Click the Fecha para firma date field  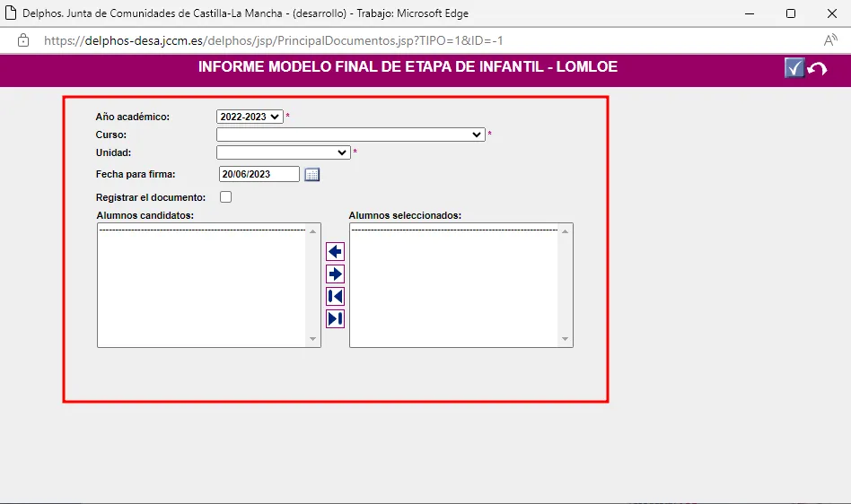point(259,175)
